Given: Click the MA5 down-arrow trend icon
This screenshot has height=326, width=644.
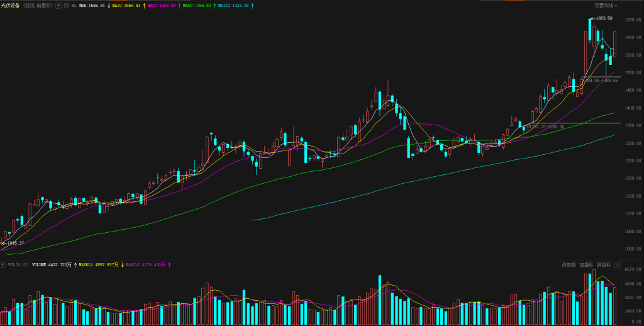Looking at the screenshot, I should click(x=108, y=5).
